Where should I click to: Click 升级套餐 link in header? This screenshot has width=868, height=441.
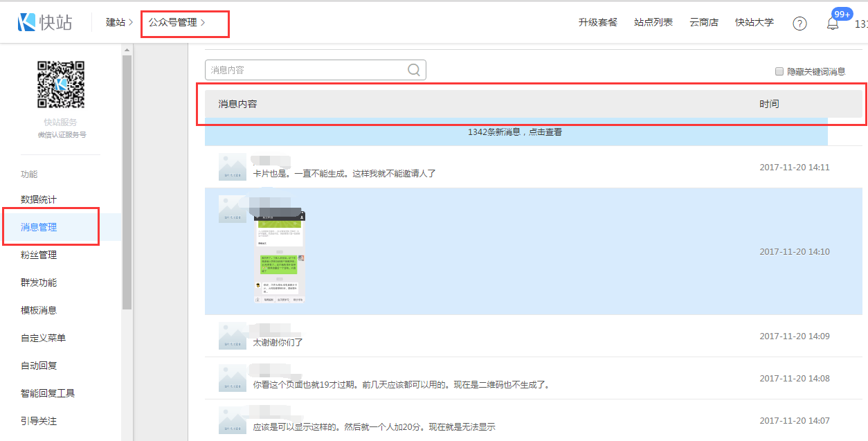[x=597, y=23]
